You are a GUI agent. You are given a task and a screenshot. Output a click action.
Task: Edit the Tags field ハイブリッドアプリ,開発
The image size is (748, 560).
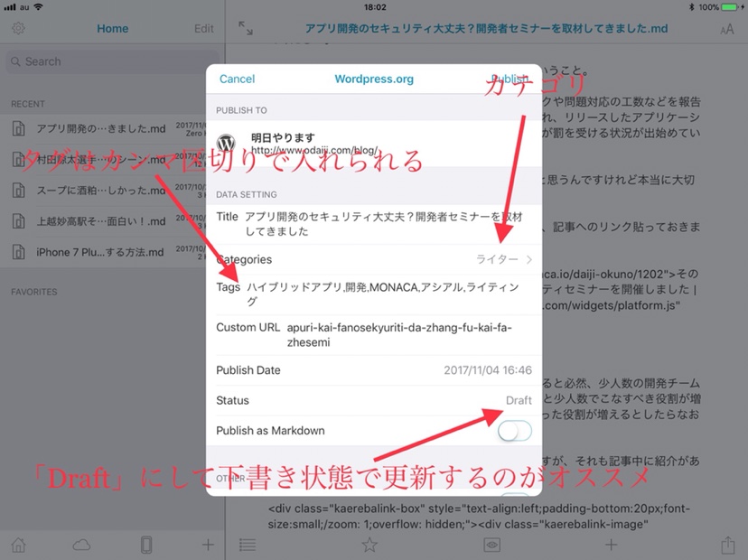(374, 294)
